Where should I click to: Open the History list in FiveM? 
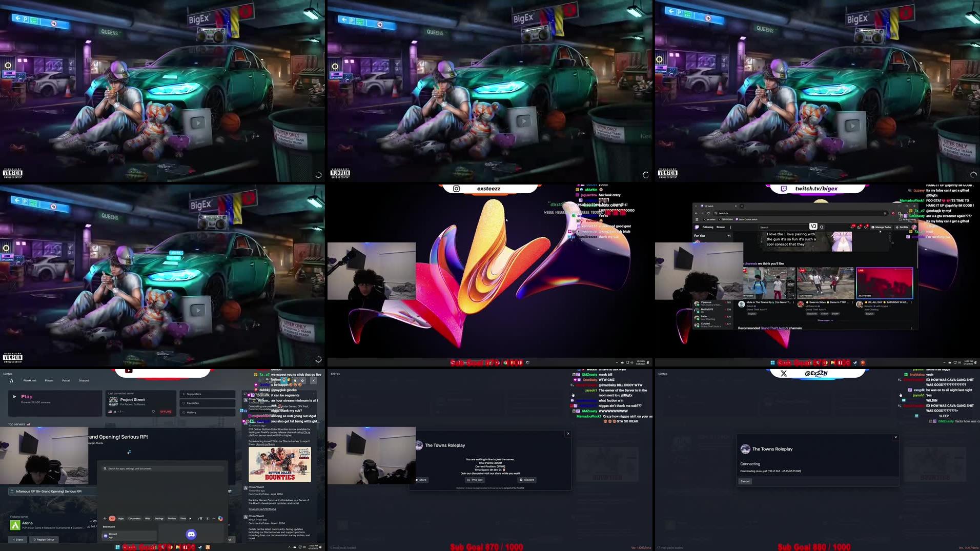(x=208, y=413)
